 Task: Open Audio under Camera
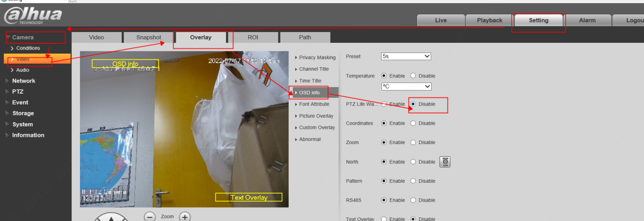click(x=22, y=70)
